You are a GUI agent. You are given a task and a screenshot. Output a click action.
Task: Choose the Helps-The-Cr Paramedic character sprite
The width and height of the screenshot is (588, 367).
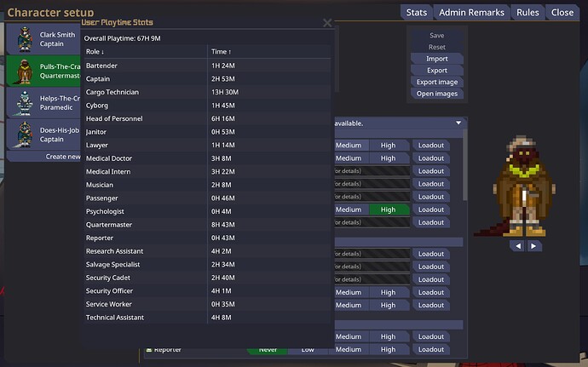pyautogui.click(x=22, y=102)
